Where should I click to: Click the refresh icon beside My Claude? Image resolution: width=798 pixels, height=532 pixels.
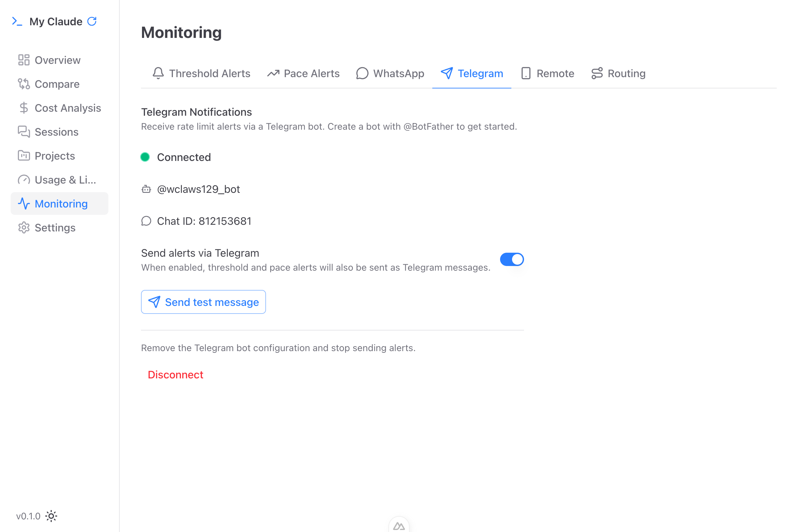[92, 21]
